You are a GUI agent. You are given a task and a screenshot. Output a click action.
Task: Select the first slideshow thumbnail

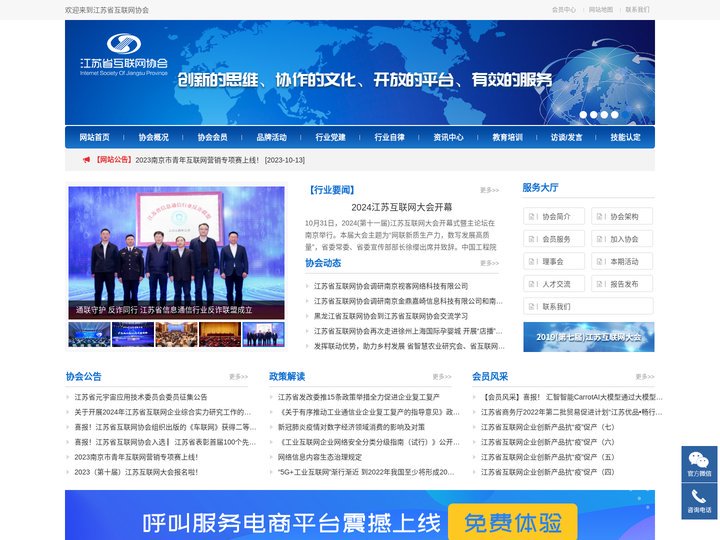coord(90,334)
